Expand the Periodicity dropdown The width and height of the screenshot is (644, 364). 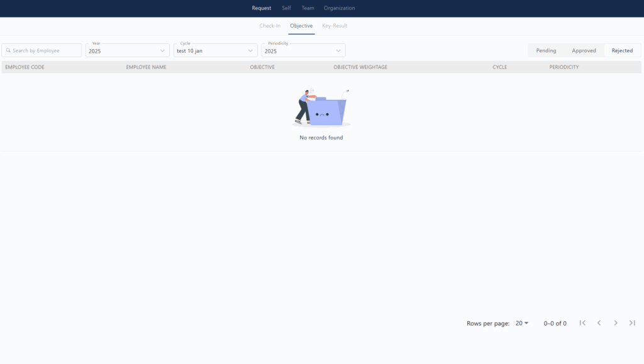point(303,50)
